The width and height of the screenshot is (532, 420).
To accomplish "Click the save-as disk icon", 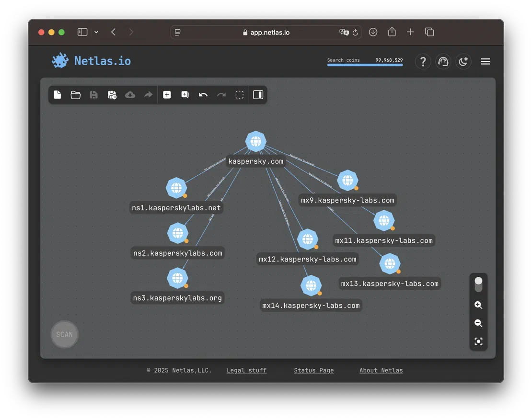I will click(112, 95).
